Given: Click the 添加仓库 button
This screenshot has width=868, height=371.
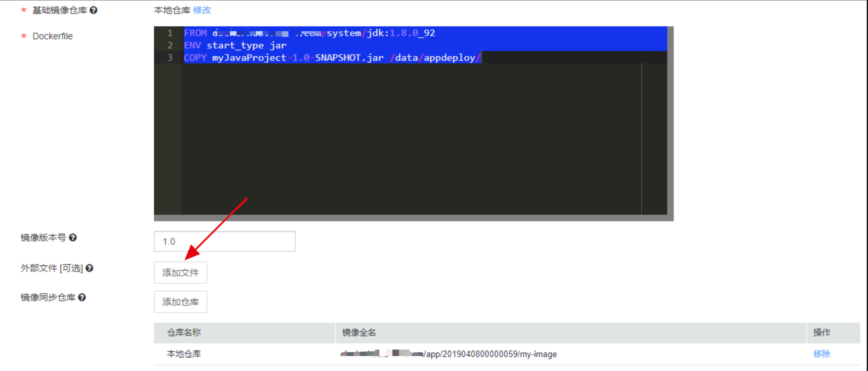Looking at the screenshot, I should point(181,302).
